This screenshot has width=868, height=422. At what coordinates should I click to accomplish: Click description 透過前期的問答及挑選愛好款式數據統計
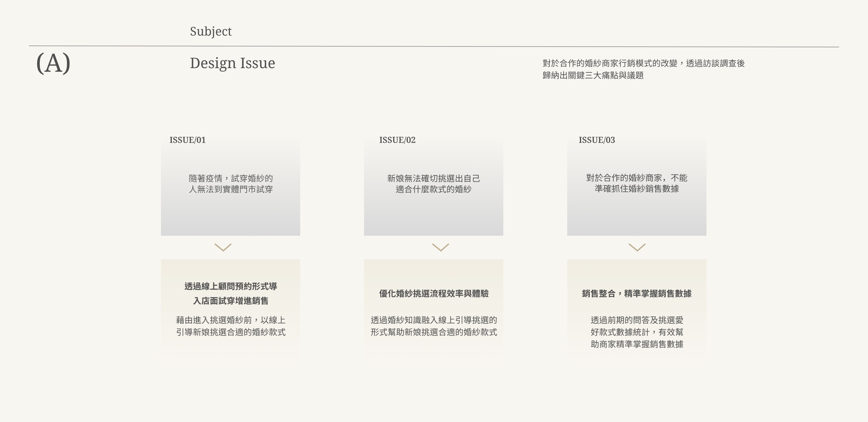point(637,332)
